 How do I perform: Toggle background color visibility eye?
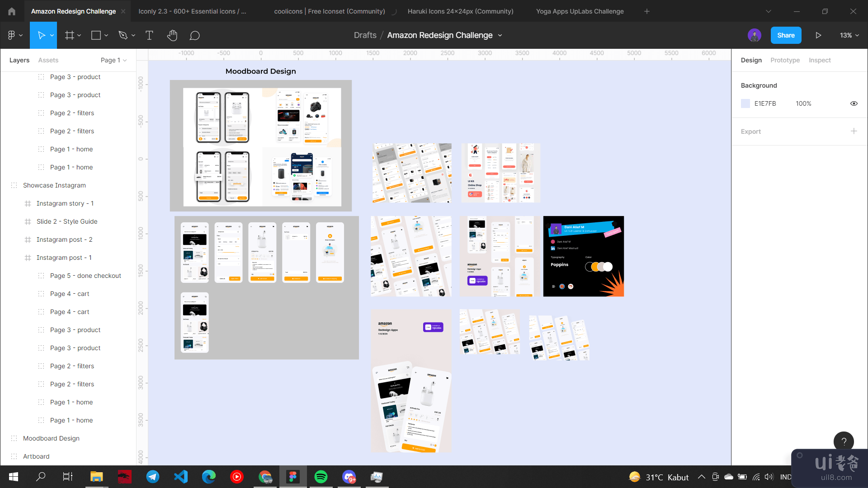(854, 103)
